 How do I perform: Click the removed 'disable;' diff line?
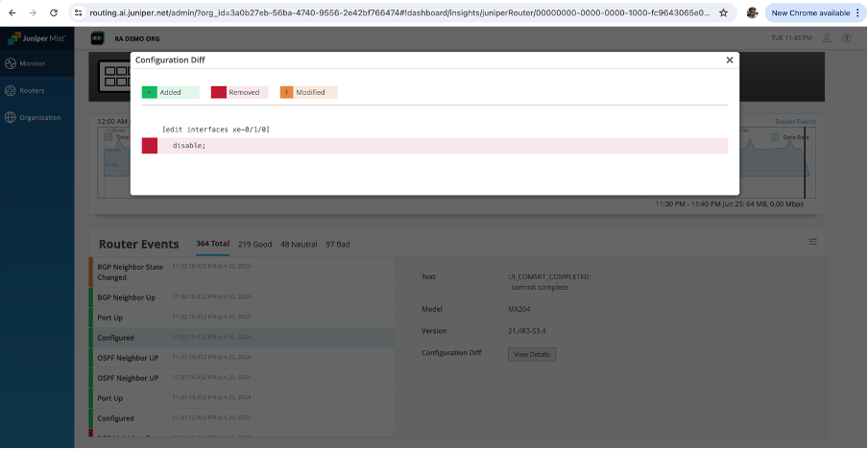tap(435, 146)
